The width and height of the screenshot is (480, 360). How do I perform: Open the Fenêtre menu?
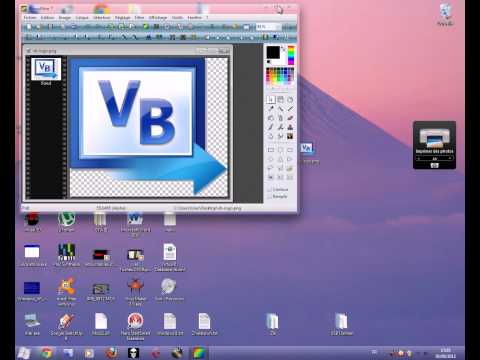[x=194, y=17]
